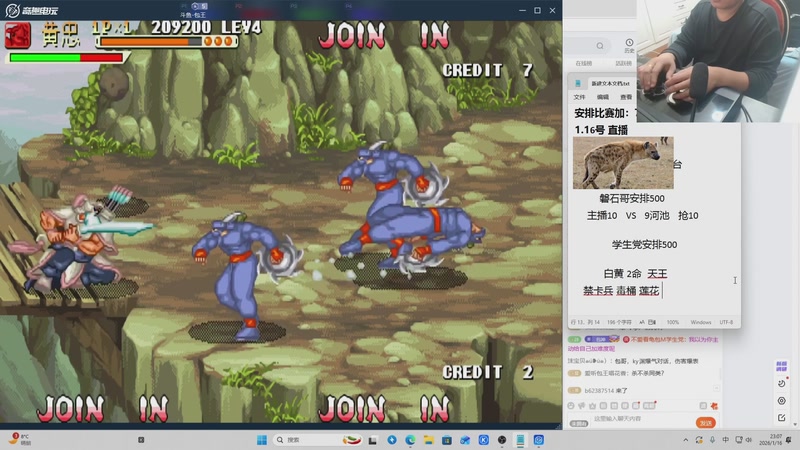The height and width of the screenshot is (450, 800).
Task: Click the hyena image in Notepad
Action: point(623,163)
